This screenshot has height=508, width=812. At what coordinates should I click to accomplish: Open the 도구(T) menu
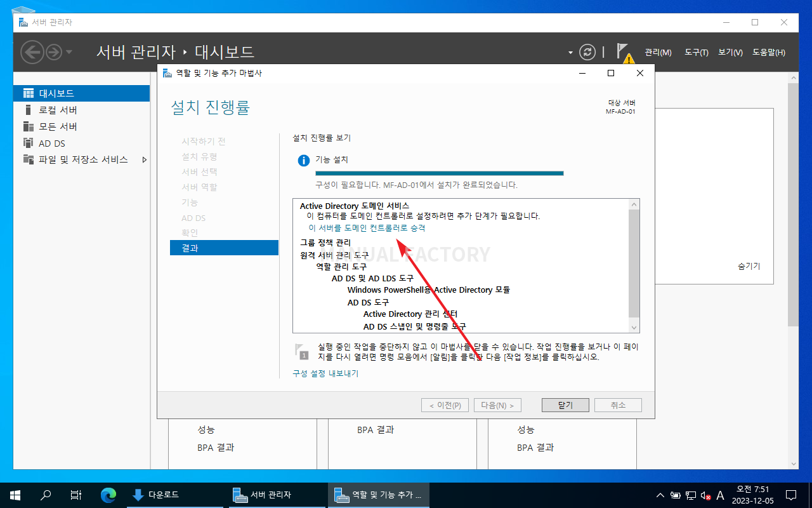(x=696, y=53)
